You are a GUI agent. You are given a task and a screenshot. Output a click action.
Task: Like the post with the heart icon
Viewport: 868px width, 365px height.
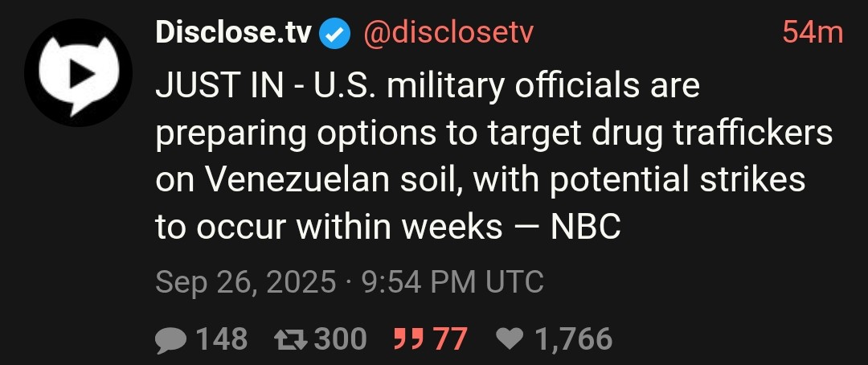click(x=510, y=339)
